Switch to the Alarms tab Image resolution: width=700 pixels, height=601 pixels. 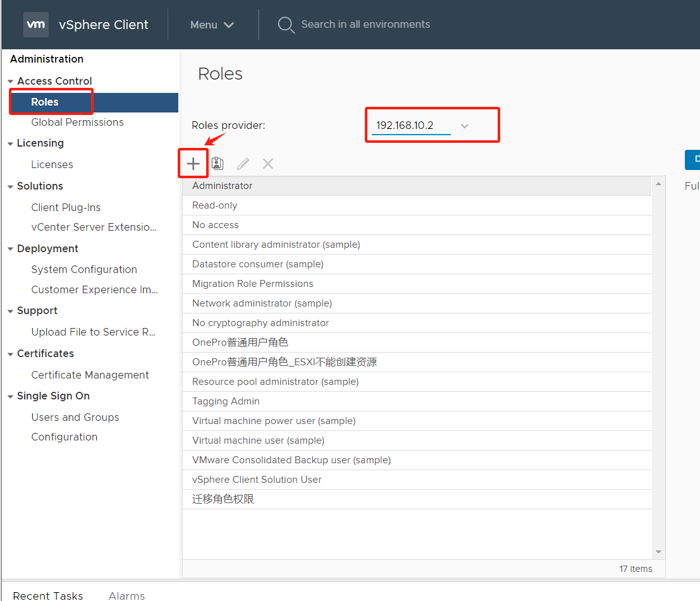127,596
